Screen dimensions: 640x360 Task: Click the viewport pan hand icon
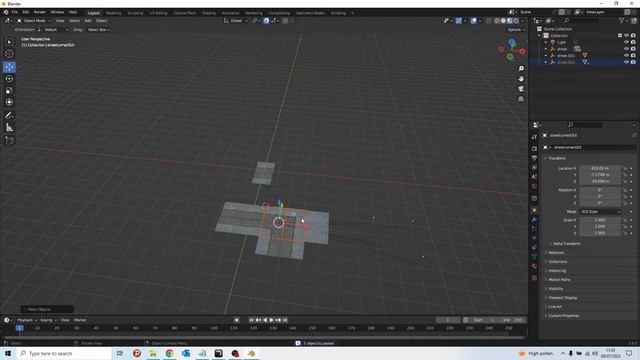click(521, 79)
